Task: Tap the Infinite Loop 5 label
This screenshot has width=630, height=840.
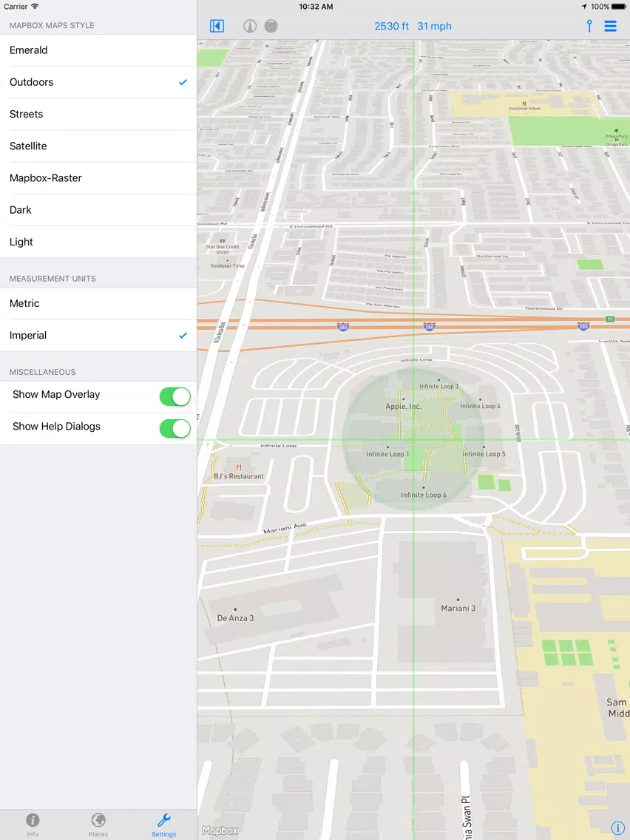Action: 484,454
